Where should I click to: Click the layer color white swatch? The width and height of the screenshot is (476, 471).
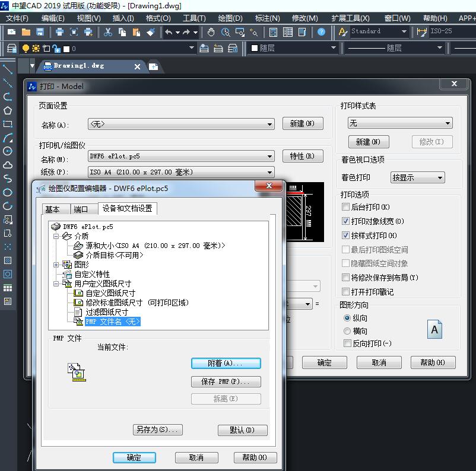coord(66,49)
